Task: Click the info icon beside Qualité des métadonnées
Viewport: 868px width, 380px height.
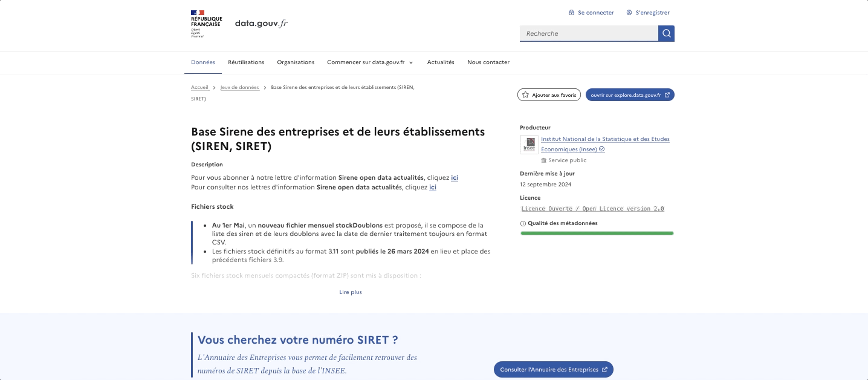Action: 523,223
